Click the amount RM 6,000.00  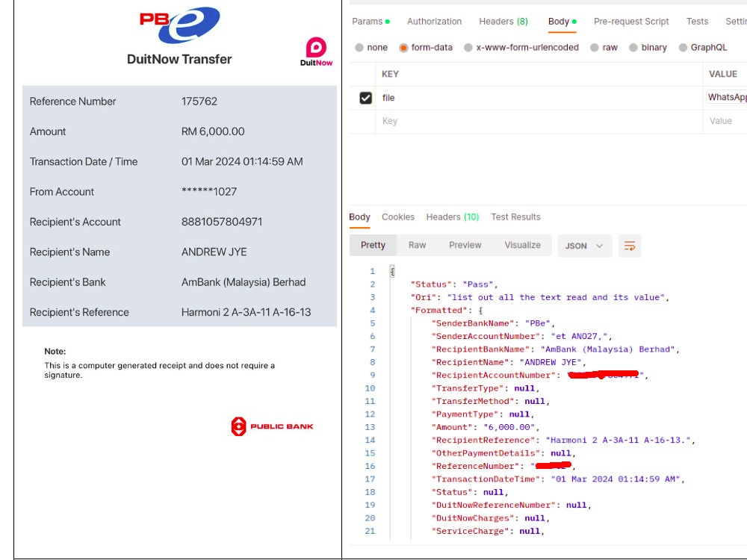pos(213,131)
